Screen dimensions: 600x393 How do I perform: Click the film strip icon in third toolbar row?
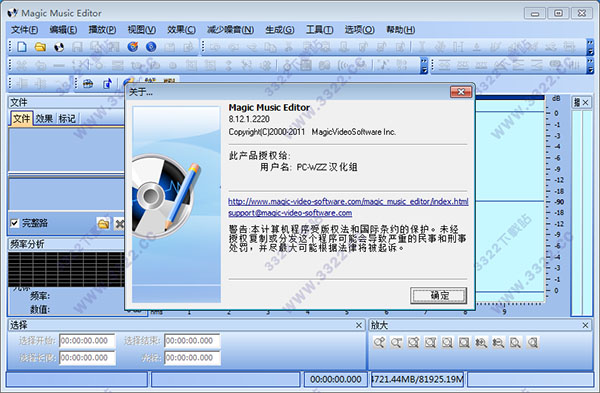point(88,83)
